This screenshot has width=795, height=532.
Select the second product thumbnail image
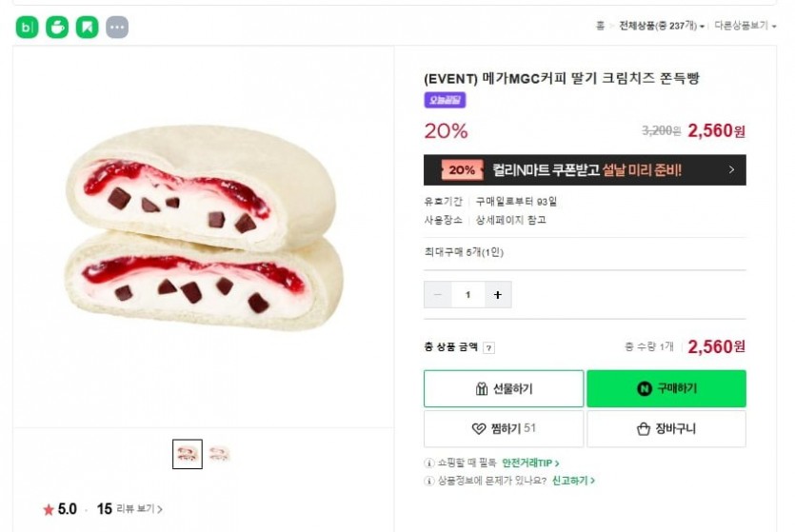(x=220, y=454)
